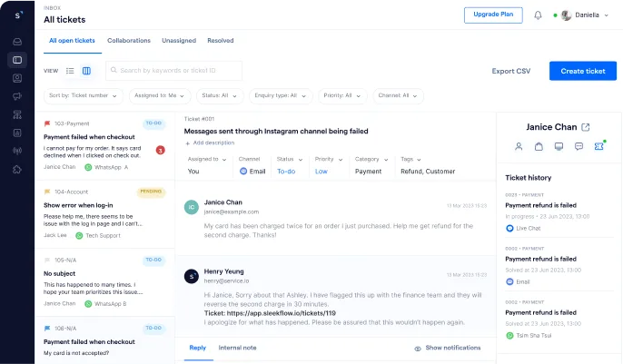Click the Email channel value
The height and width of the screenshot is (364, 623).
click(x=252, y=172)
